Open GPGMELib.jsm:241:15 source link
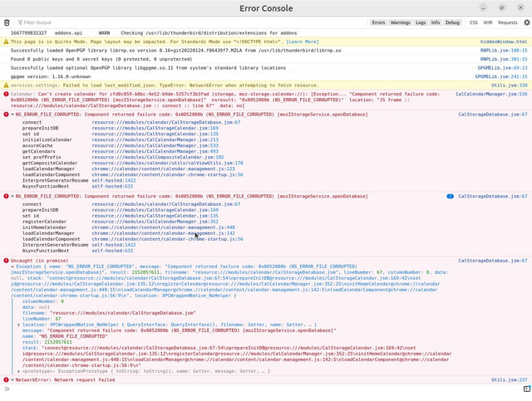The width and height of the screenshot is (532, 401). (x=500, y=76)
